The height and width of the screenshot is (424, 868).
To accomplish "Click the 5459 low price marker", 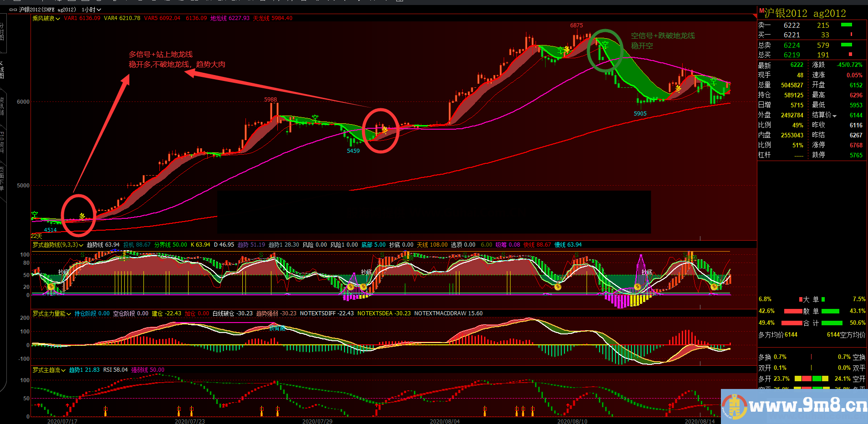I will click(353, 151).
